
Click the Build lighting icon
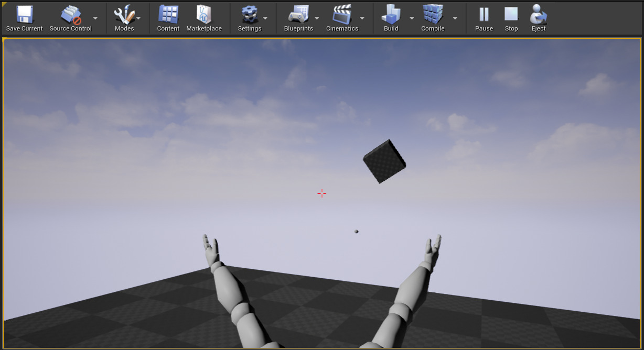pyautogui.click(x=391, y=15)
